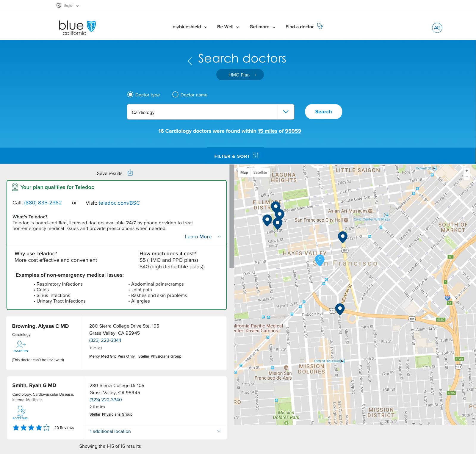The image size is (476, 454).
Task: Call Smith's office at (323) 222-3340
Action: pyautogui.click(x=106, y=400)
